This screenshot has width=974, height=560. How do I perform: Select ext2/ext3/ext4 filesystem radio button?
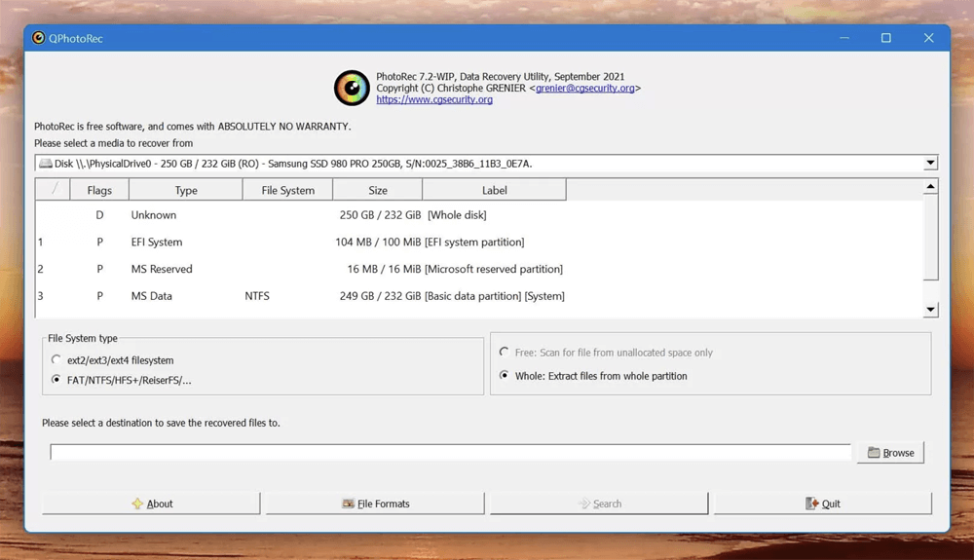click(56, 359)
